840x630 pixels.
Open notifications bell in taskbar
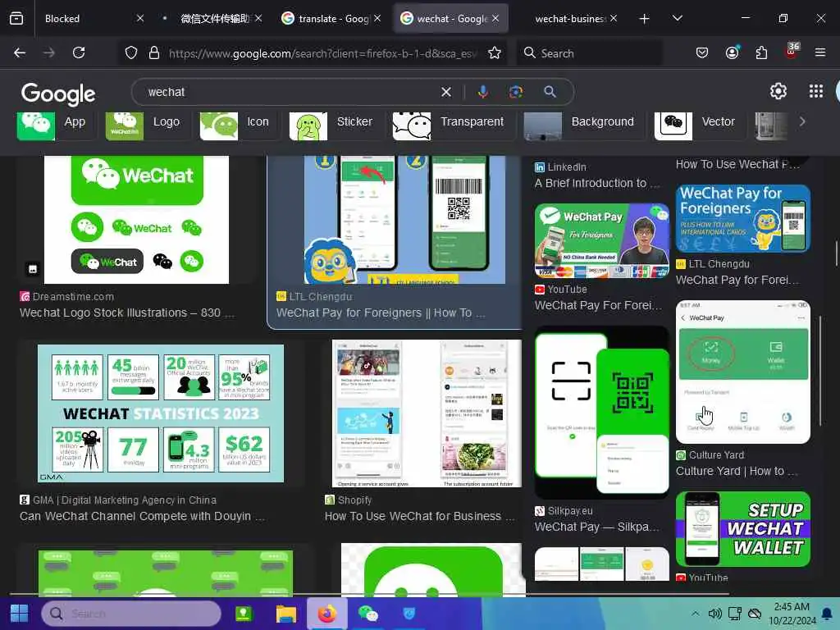pyautogui.click(x=827, y=614)
